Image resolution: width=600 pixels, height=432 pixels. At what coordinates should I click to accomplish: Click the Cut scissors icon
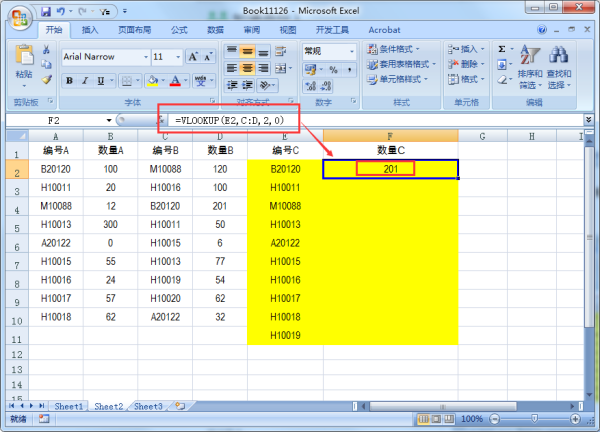[48, 50]
